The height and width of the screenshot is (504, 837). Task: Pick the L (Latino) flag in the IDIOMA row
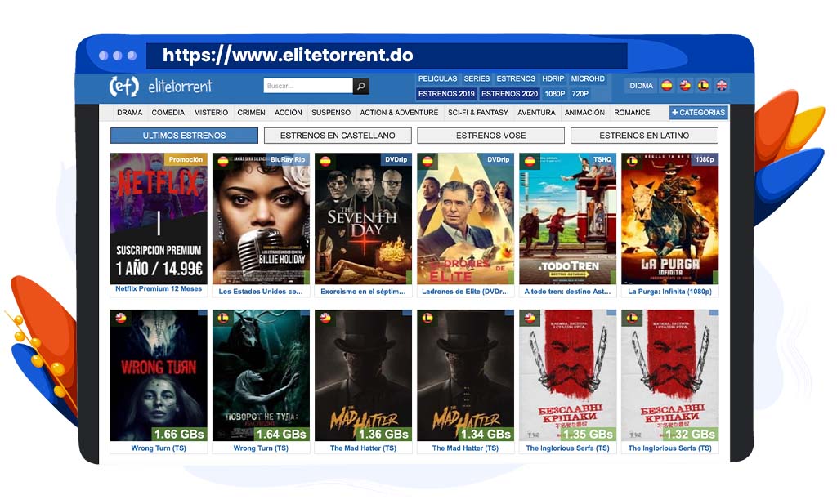tap(704, 85)
